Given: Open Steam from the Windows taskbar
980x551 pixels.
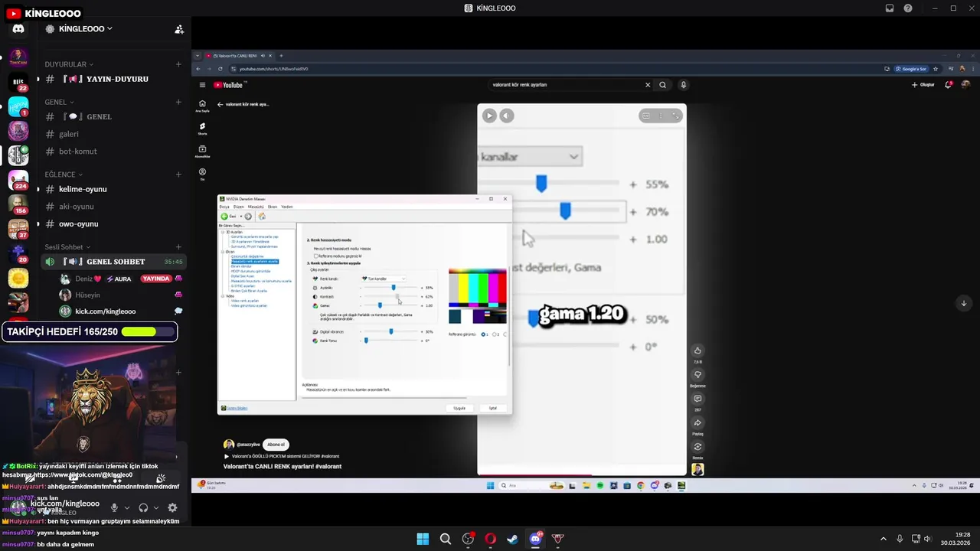Looking at the screenshot, I should [x=512, y=539].
